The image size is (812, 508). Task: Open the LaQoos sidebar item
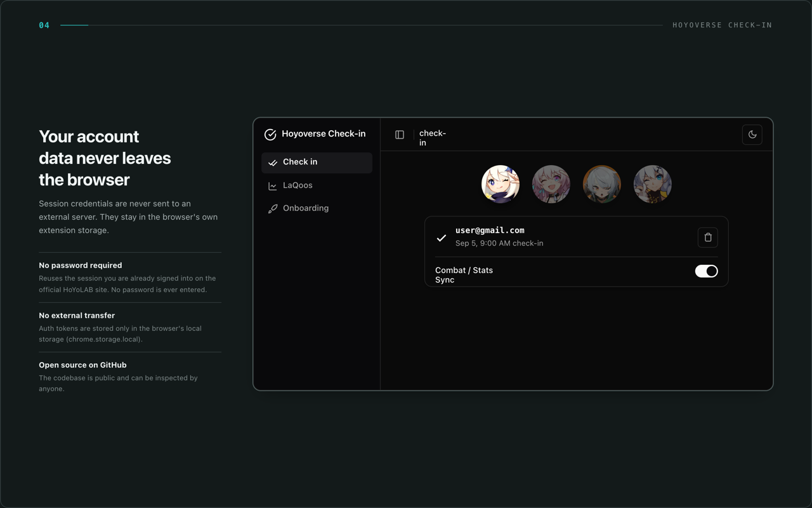317,185
